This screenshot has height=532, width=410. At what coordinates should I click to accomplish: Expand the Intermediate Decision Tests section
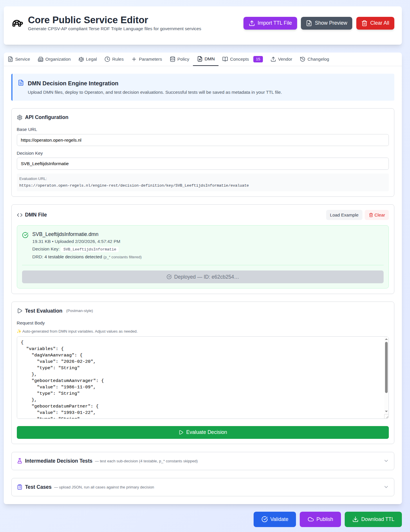[386, 461]
